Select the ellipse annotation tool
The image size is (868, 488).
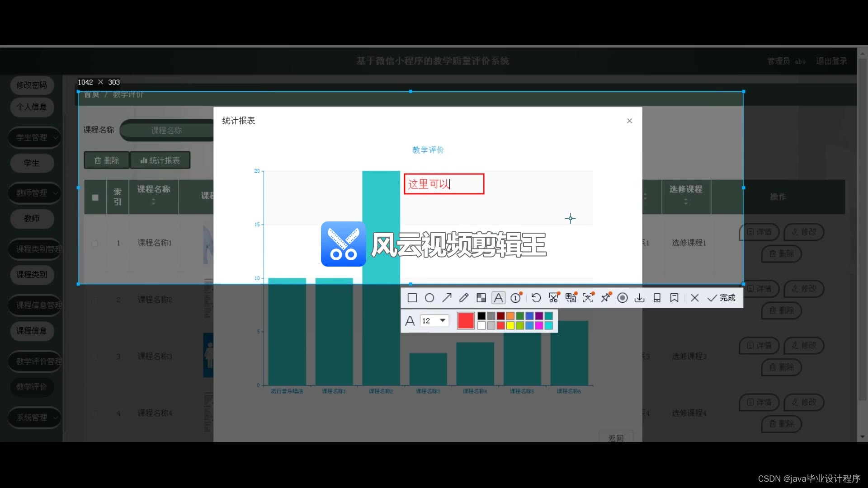[429, 298]
